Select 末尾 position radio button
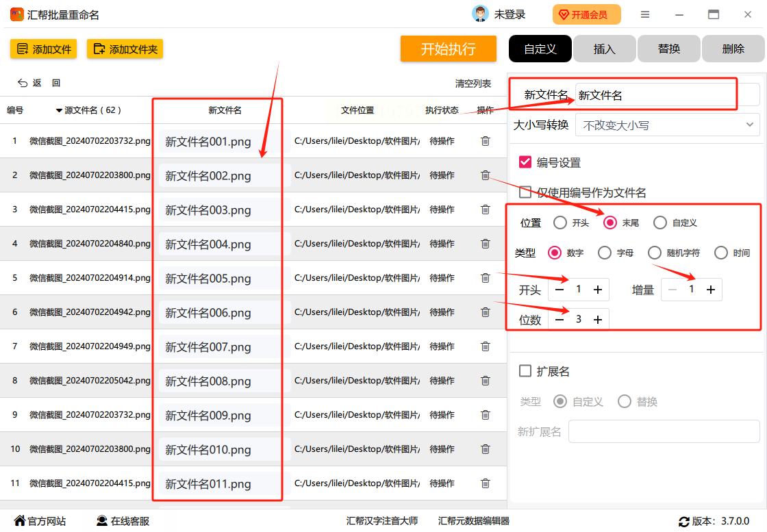The image size is (767, 532). (x=610, y=223)
